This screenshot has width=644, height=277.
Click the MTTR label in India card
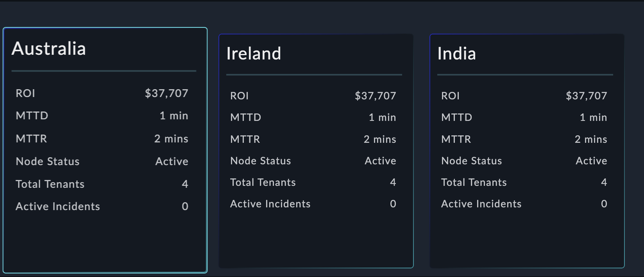point(456,139)
